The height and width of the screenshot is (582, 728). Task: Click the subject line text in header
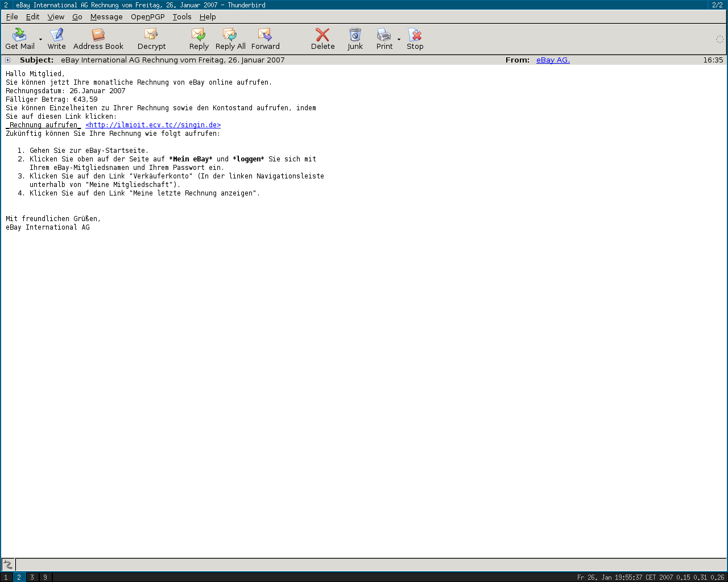point(173,60)
